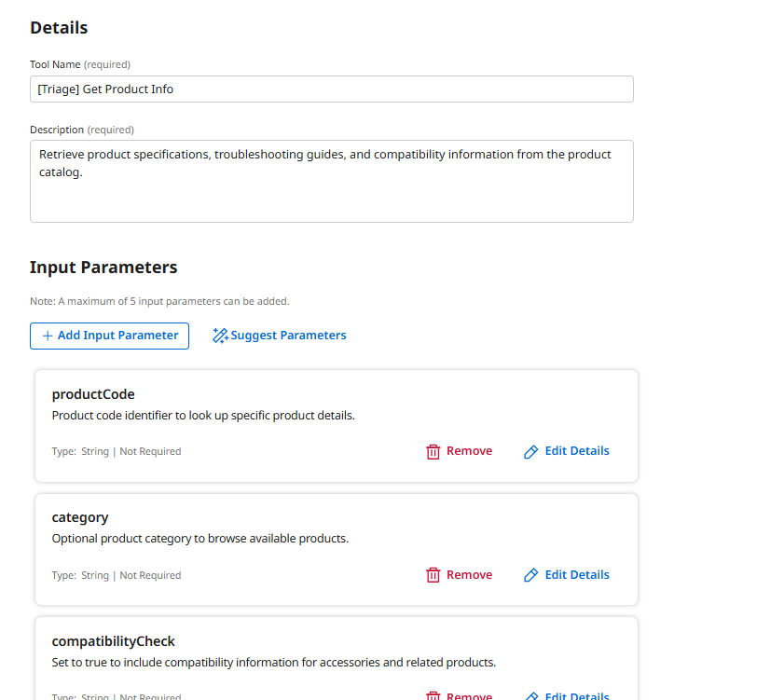The height and width of the screenshot is (700, 784).
Task: Click the sparkle icon beside Suggest Parameters
Action: click(220, 335)
